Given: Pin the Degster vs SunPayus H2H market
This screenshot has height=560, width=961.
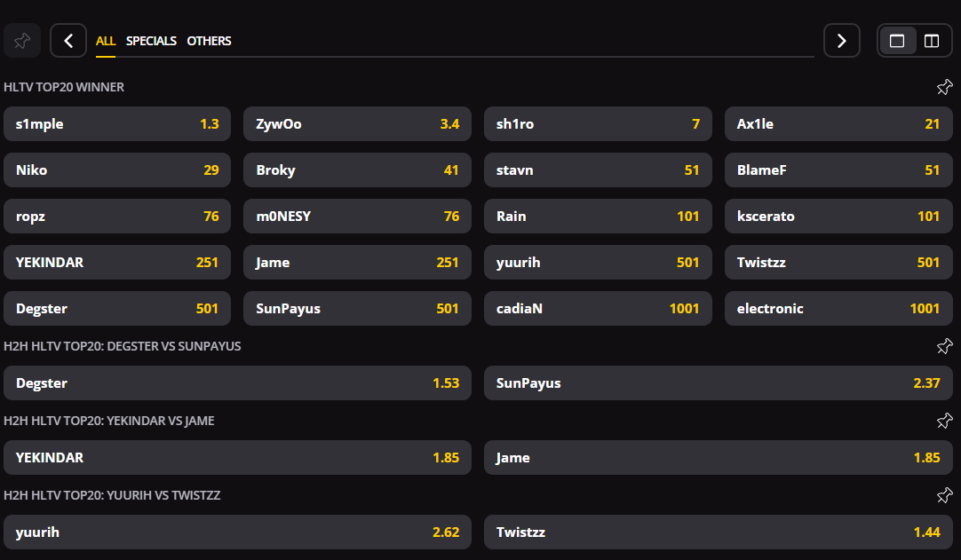Looking at the screenshot, I should click(944, 346).
